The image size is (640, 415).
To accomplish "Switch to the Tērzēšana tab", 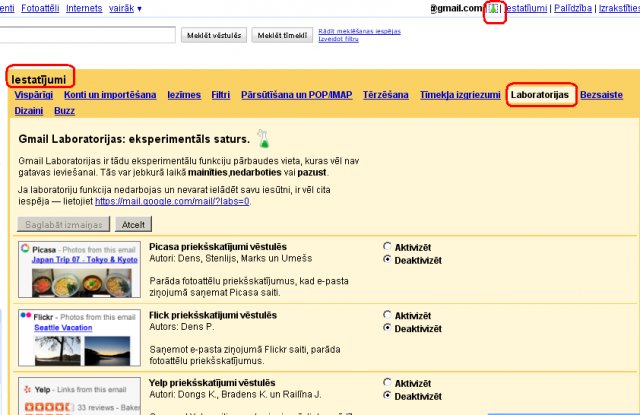I will tap(385, 95).
